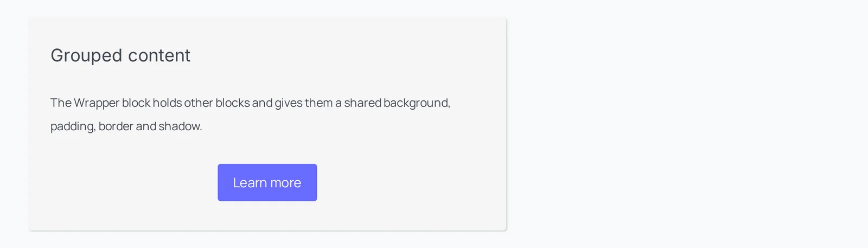Click the blank page area outside the card
This screenshot has height=248, width=868.
coord(684,124)
